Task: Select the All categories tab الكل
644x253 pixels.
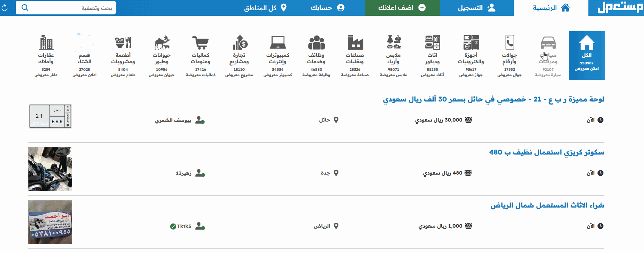Action: [587, 55]
